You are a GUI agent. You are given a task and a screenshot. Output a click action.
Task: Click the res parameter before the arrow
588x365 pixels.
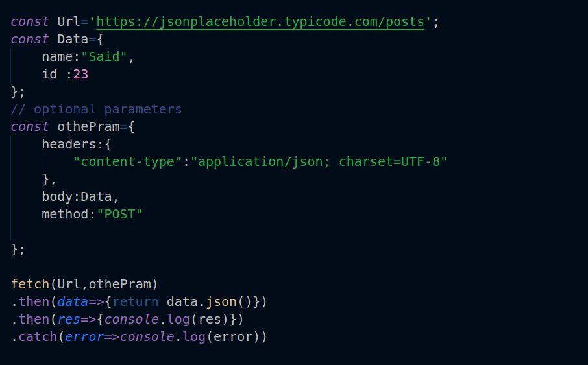[69, 319]
